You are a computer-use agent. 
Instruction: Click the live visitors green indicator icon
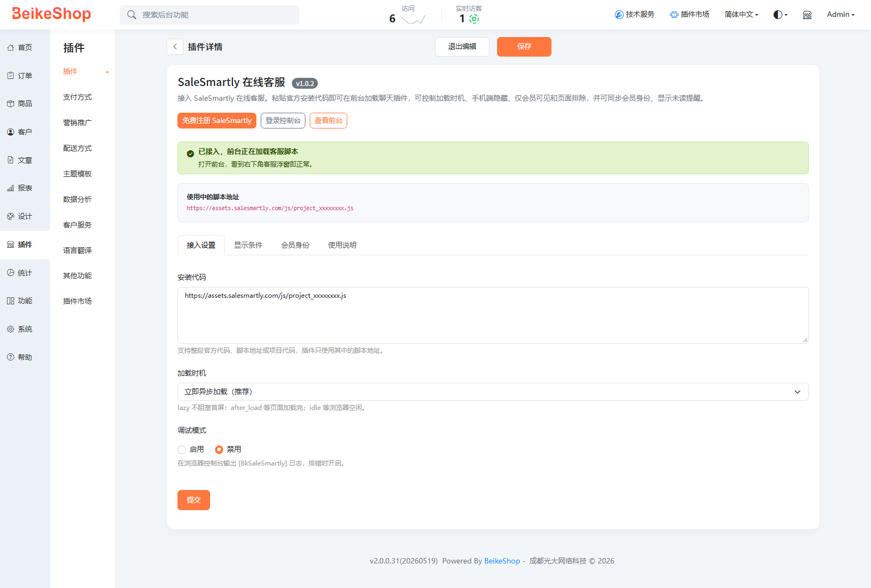point(474,19)
